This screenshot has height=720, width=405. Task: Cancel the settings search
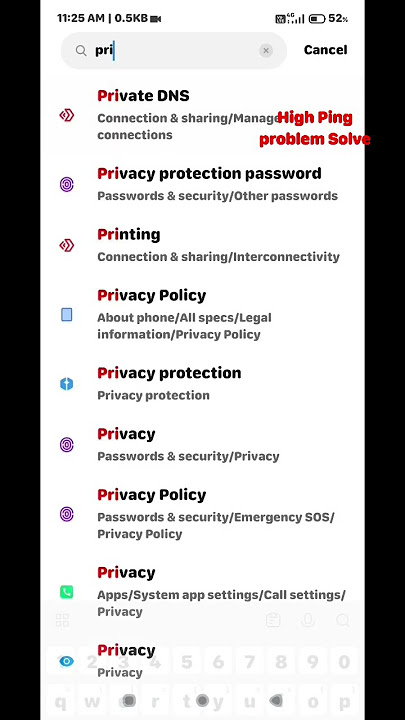click(x=325, y=50)
